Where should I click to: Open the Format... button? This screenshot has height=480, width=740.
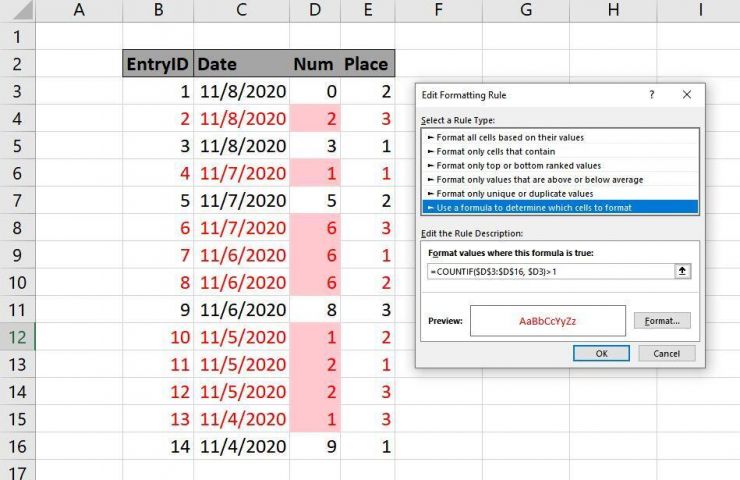click(x=662, y=321)
